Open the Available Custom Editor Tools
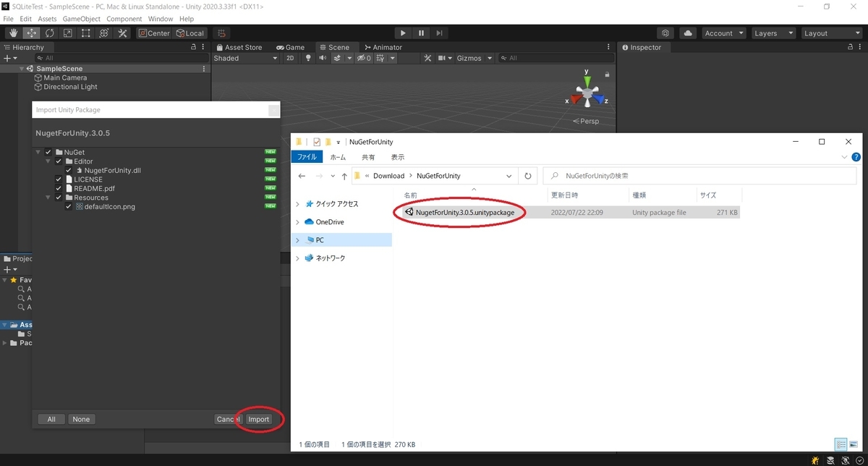 (x=122, y=33)
